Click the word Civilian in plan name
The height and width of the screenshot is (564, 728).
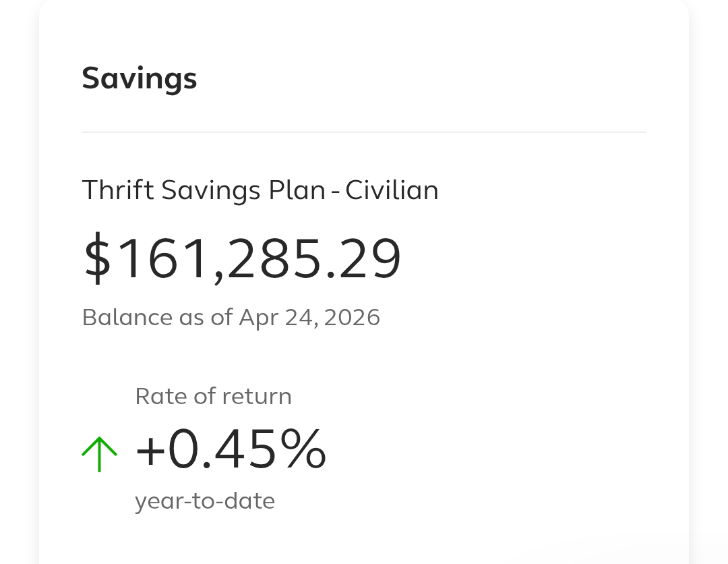coord(392,190)
